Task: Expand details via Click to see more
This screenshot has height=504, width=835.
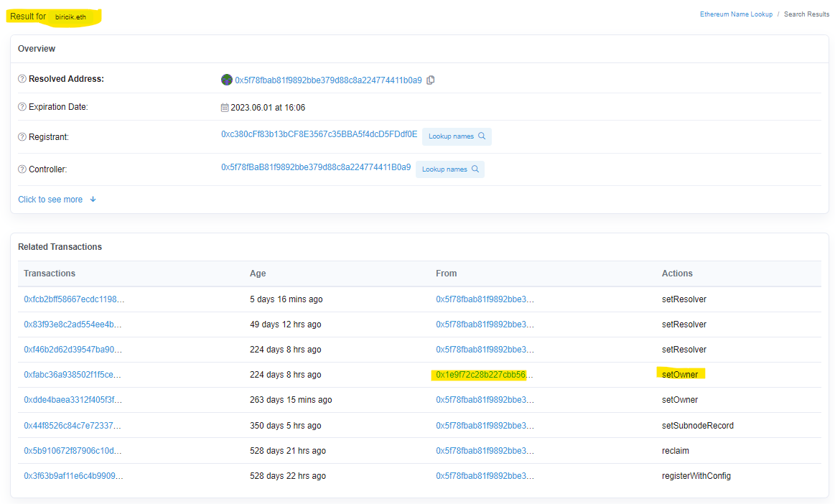Action: 50,199
